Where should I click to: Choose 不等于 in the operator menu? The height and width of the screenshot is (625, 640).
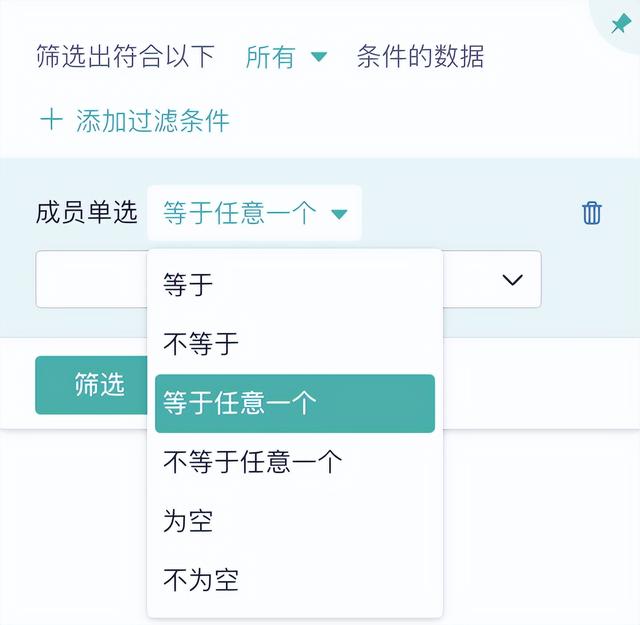[x=201, y=344]
